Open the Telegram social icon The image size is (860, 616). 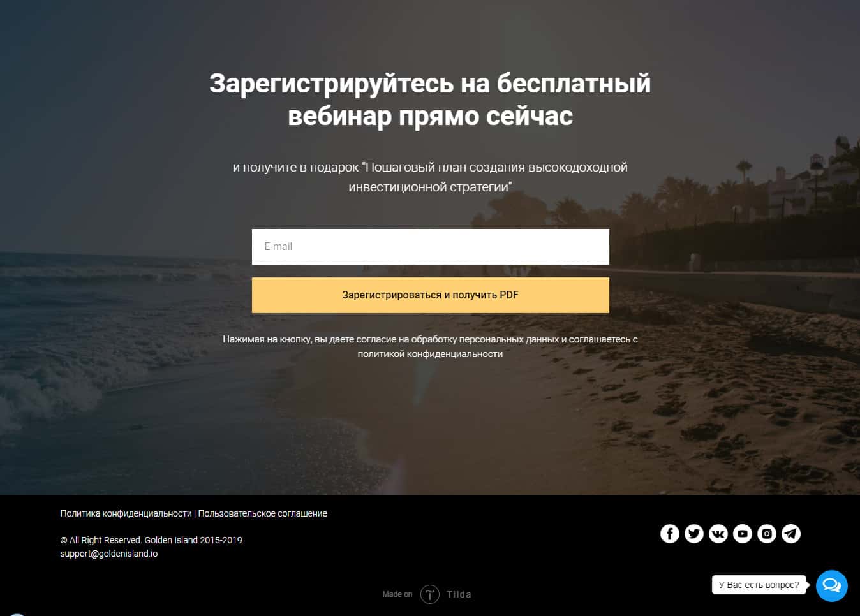[x=790, y=534]
